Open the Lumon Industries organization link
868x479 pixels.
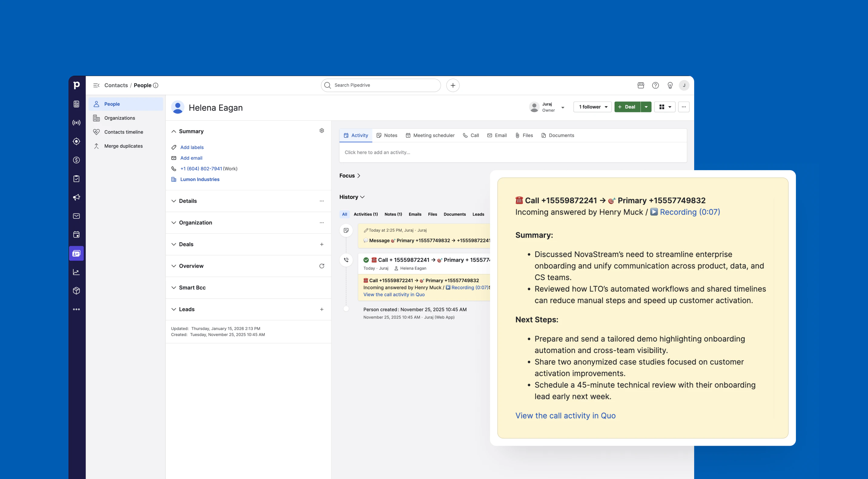(200, 179)
